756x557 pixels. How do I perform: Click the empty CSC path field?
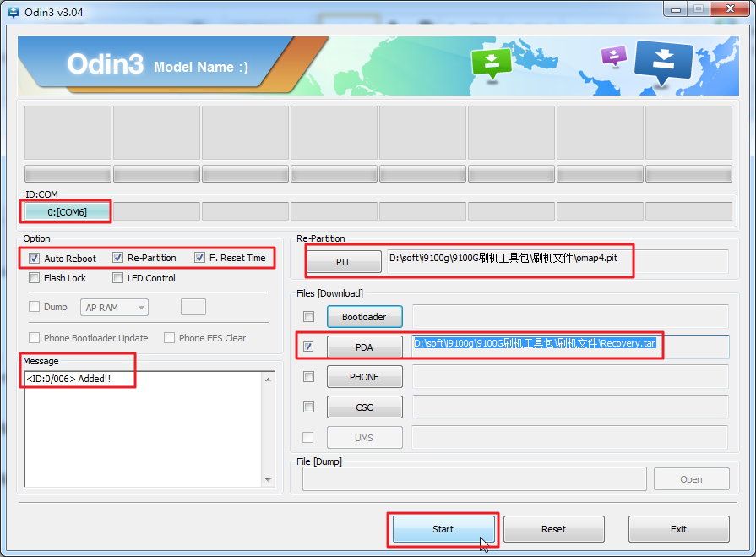pos(570,407)
